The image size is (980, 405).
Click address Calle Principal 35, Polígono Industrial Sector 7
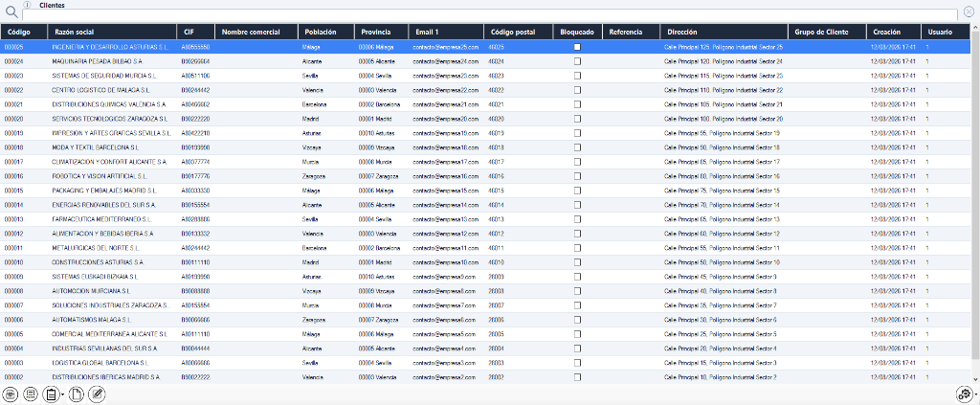point(721,305)
